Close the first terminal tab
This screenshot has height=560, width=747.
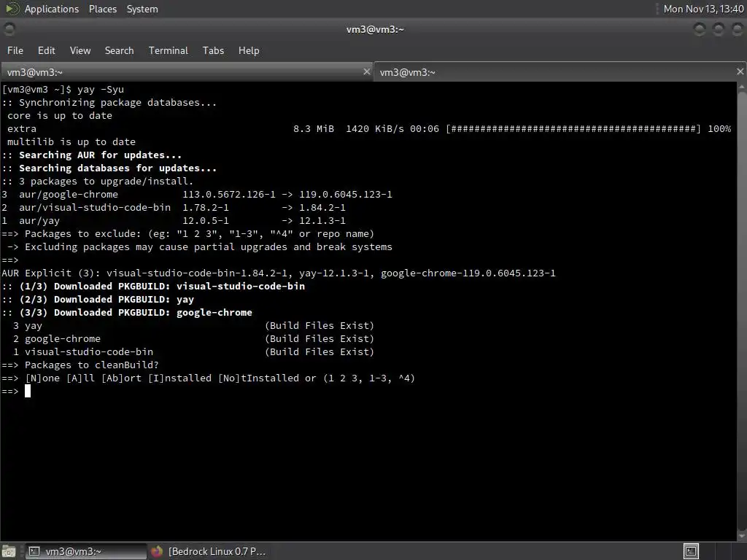(x=366, y=71)
